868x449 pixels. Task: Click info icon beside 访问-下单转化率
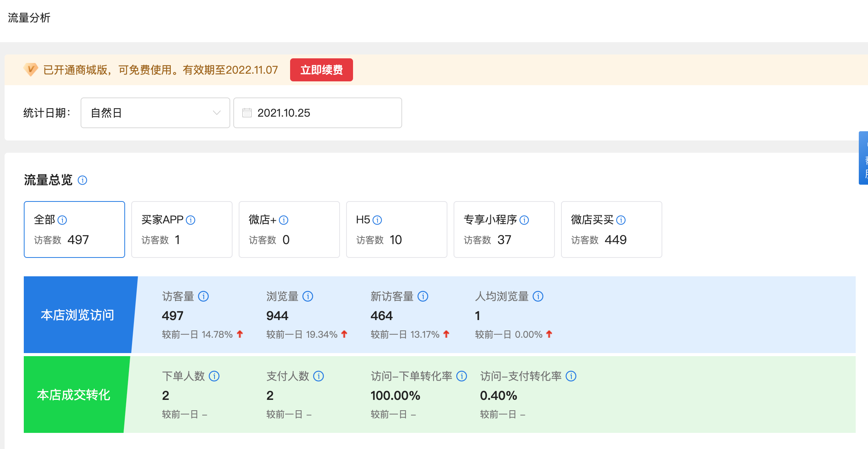pos(462,376)
